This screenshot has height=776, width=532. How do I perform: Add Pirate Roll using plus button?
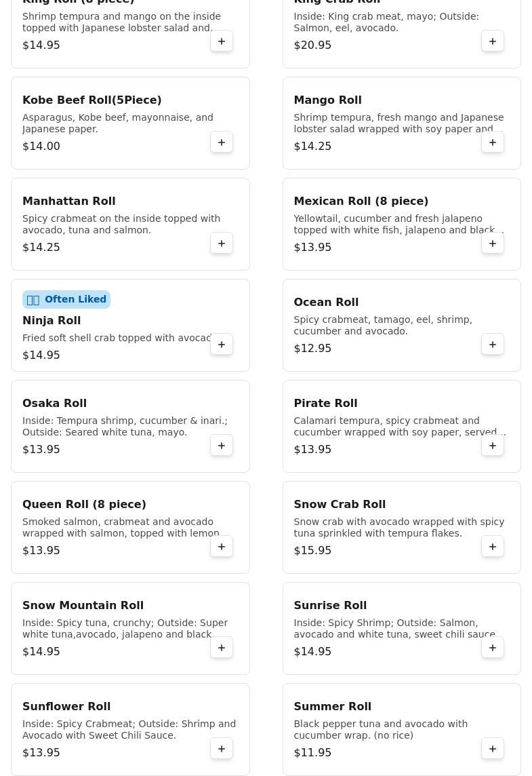(493, 446)
